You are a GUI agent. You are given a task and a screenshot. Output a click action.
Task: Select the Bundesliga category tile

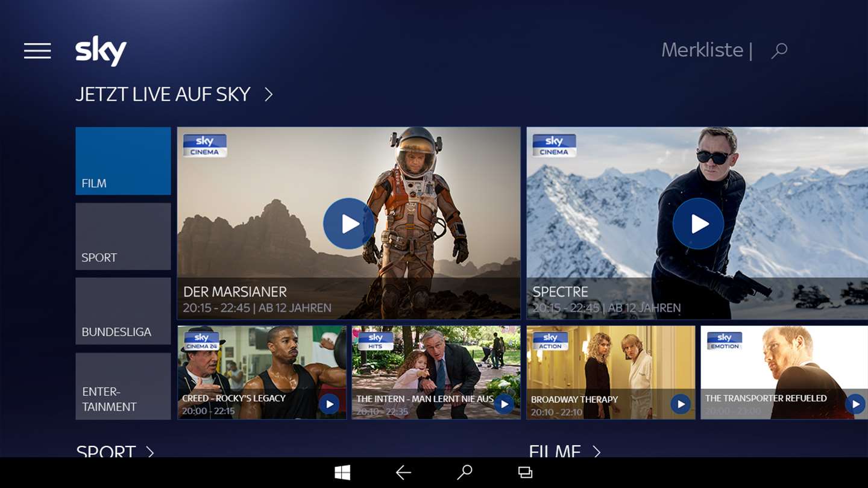pos(123,311)
